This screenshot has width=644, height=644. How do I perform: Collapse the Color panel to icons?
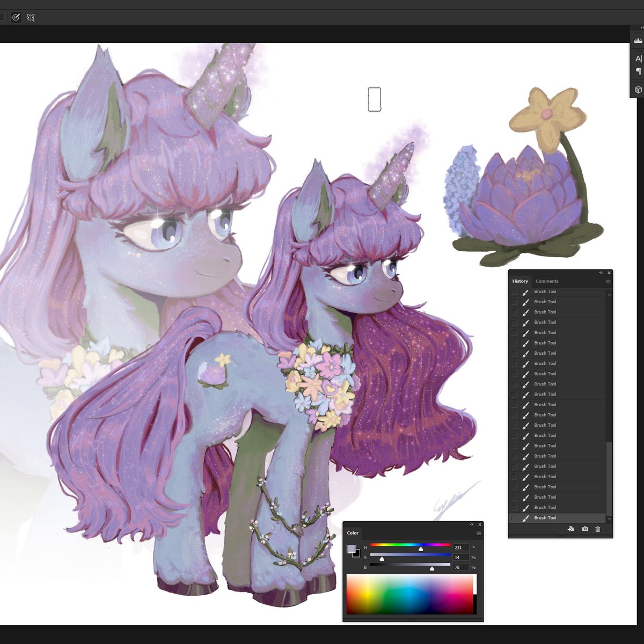point(472,524)
